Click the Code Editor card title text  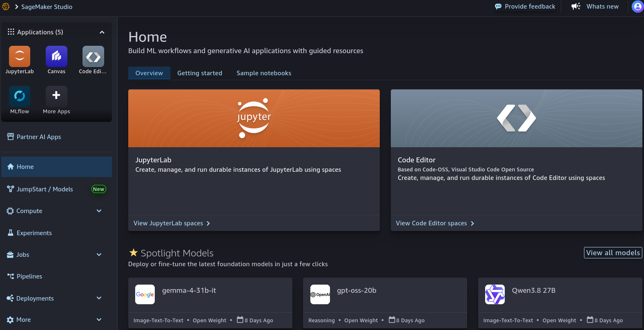417,160
